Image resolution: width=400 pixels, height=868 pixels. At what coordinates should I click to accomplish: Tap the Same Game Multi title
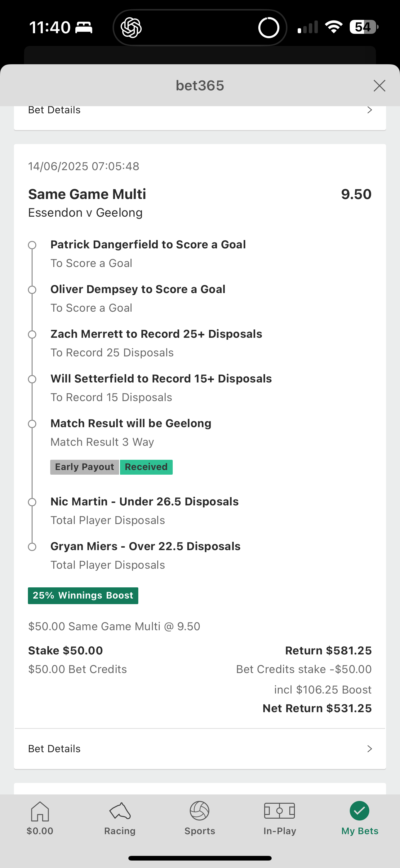pos(87,194)
